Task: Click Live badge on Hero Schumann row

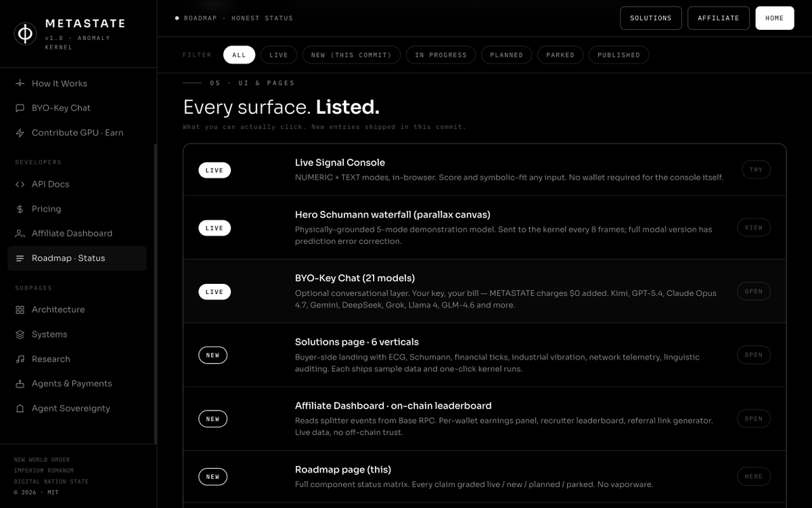Action: (215, 228)
